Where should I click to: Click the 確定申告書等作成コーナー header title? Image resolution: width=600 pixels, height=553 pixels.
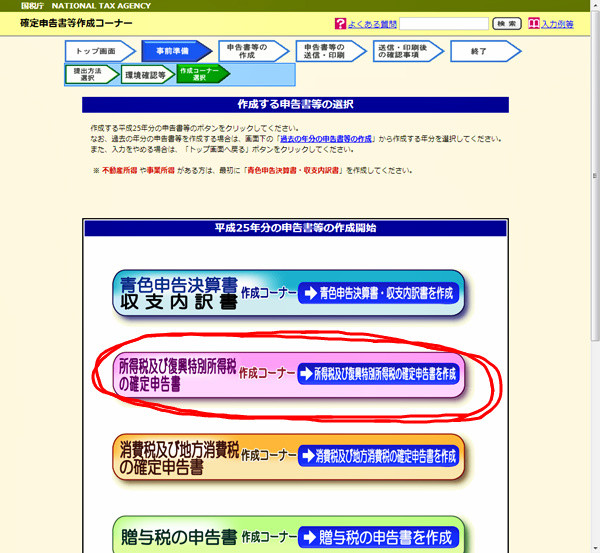(76, 23)
